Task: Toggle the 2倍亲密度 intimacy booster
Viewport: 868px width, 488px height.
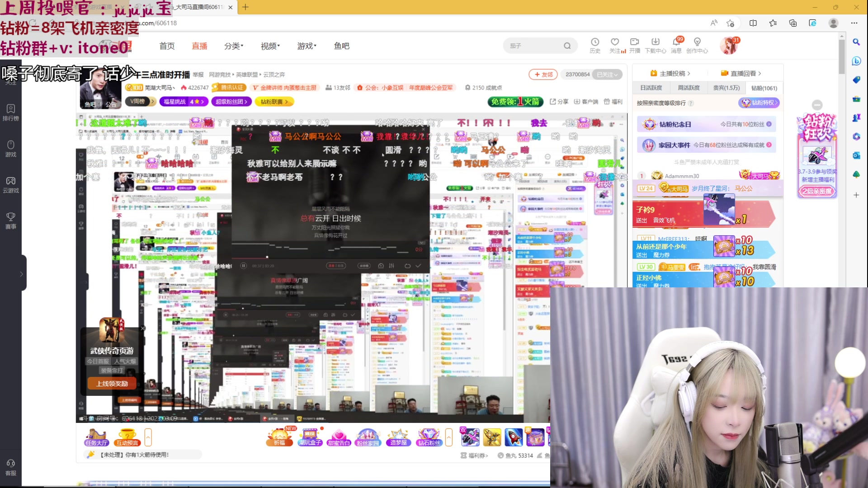Action: [816, 191]
